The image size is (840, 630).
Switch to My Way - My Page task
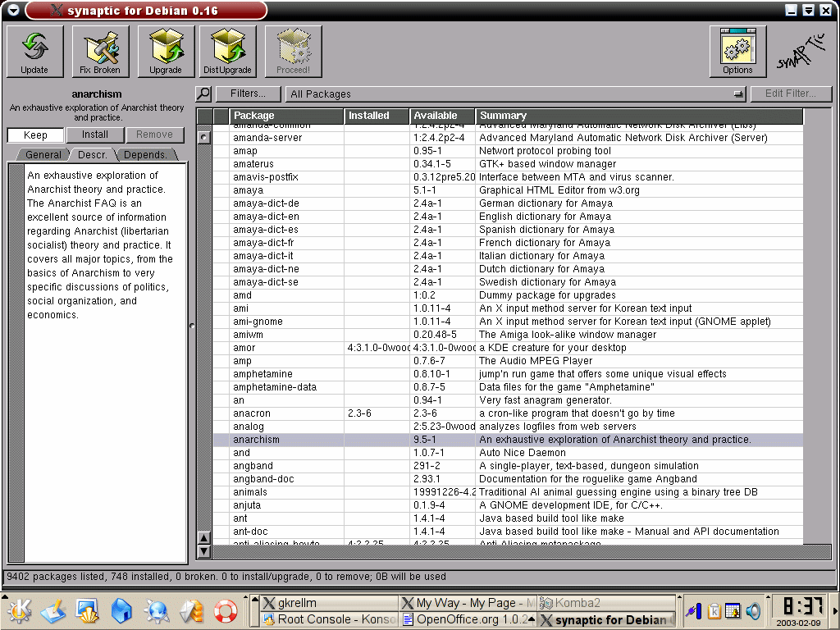(468, 603)
